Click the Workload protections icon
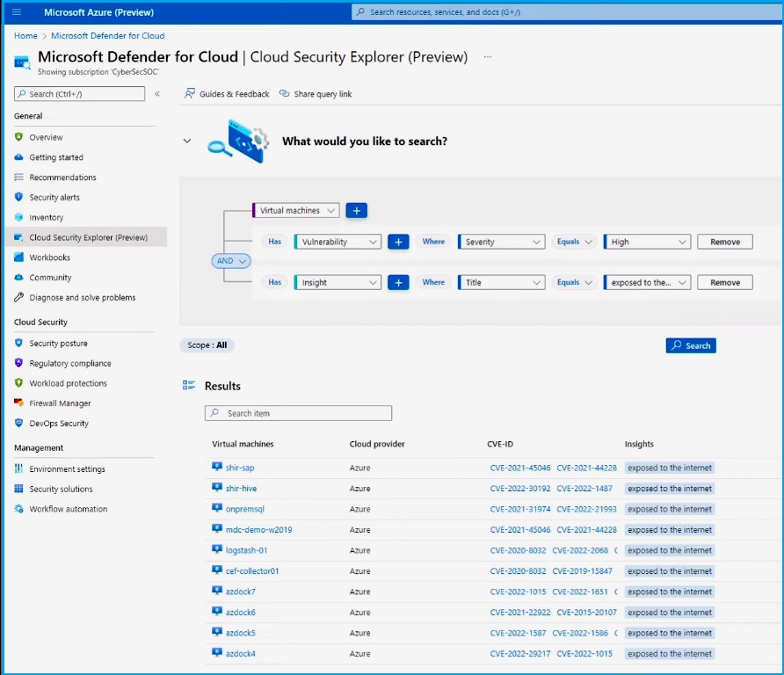Screen dimensions: 784x675 click(x=19, y=383)
